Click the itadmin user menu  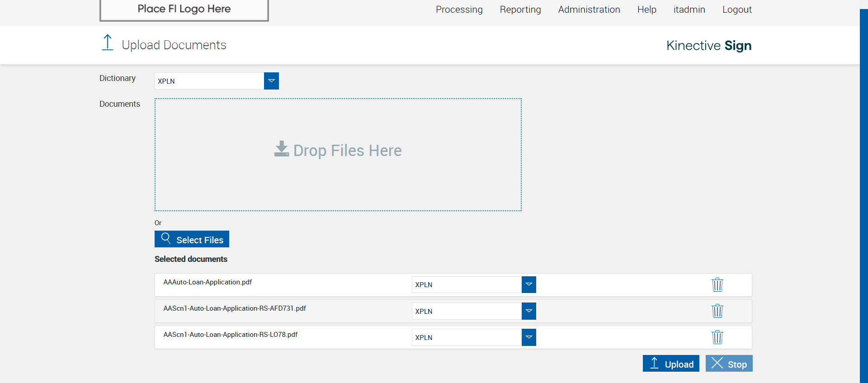[689, 9]
